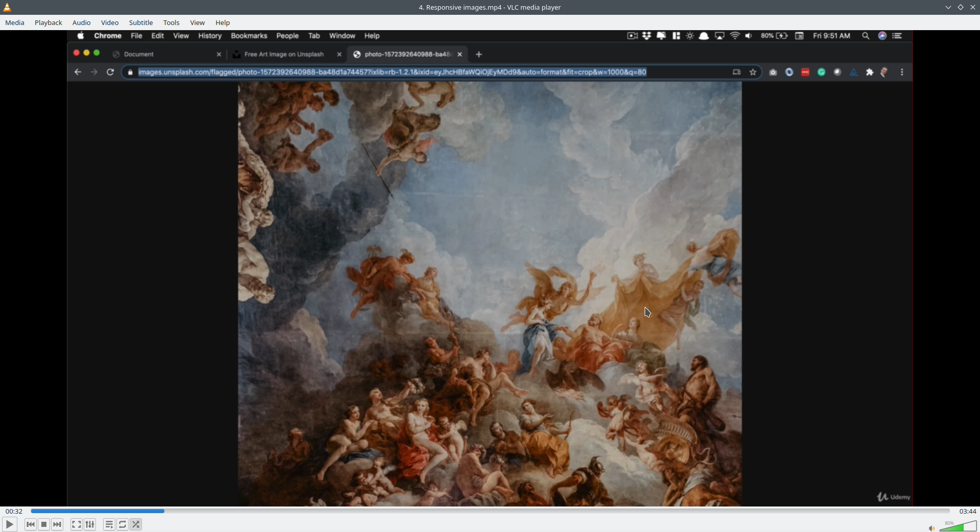This screenshot has height=532, width=980.
Task: Click the Spotlight search magnifier icon
Action: click(866, 36)
